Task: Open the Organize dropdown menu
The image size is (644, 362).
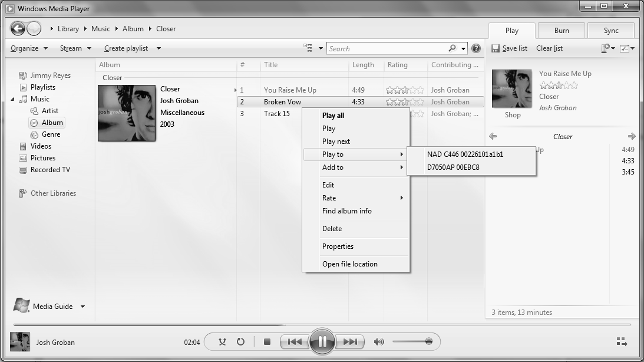Action: coord(29,48)
